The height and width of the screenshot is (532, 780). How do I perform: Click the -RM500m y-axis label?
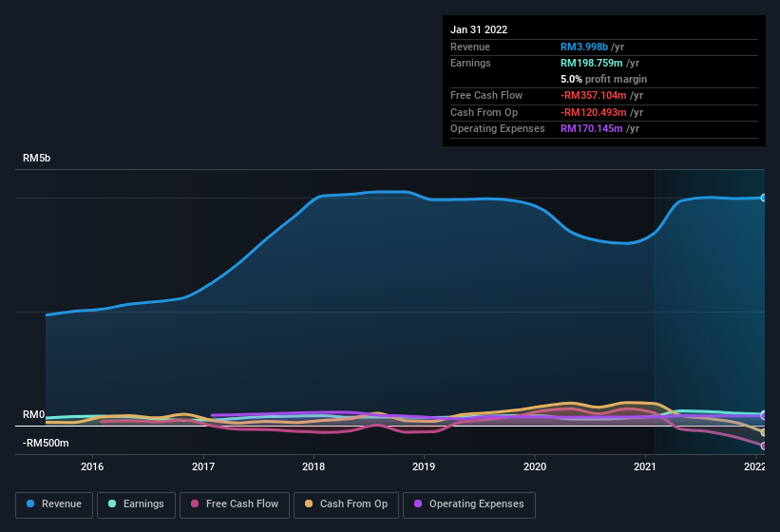[46, 443]
